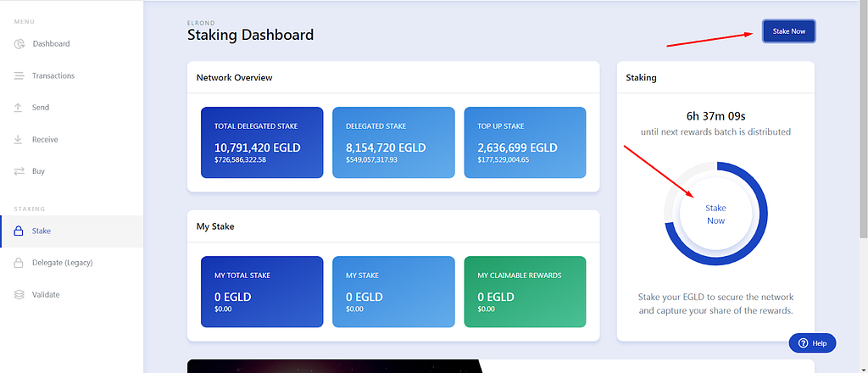Click the Validate layers icon
Screen dimensions: 868x373
[19, 295]
